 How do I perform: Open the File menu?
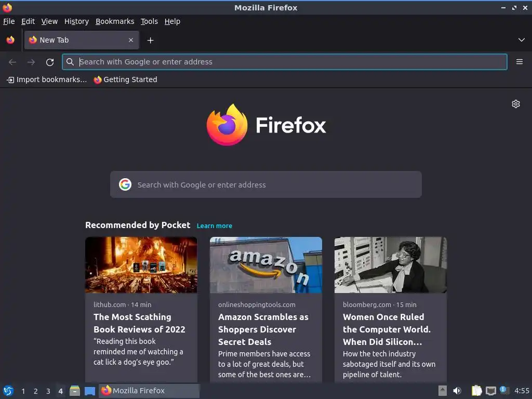9,21
